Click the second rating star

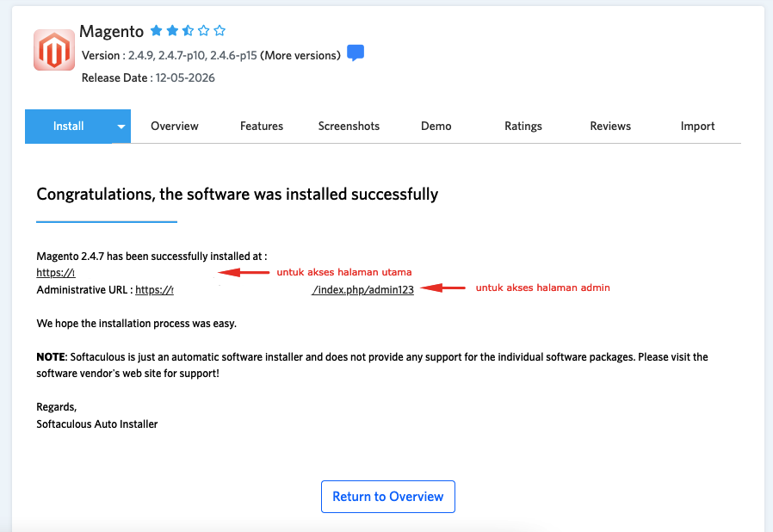(x=172, y=31)
